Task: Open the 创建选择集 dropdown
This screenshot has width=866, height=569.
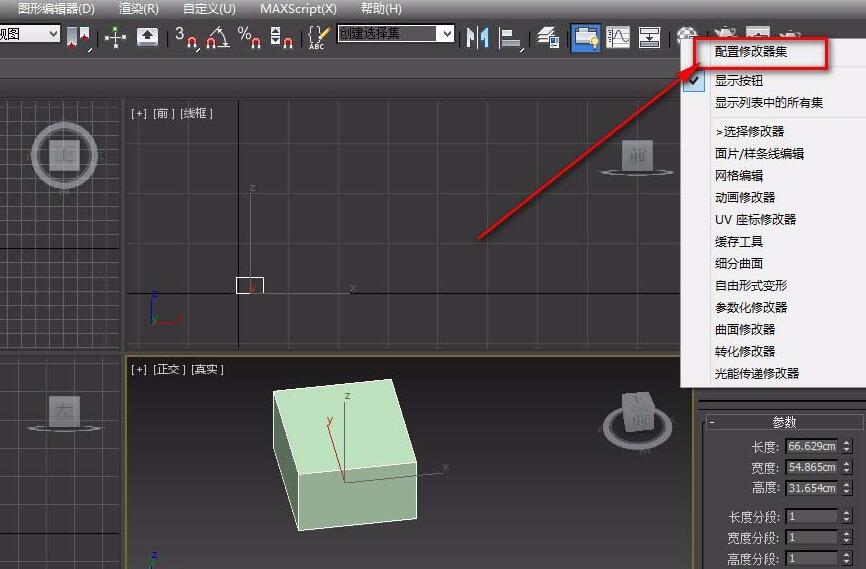Action: 446,34
